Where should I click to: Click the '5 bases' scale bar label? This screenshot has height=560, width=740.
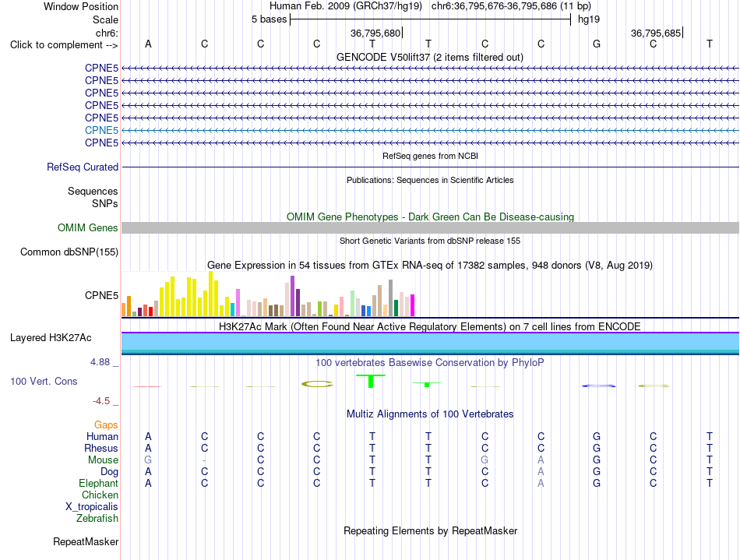coord(269,19)
